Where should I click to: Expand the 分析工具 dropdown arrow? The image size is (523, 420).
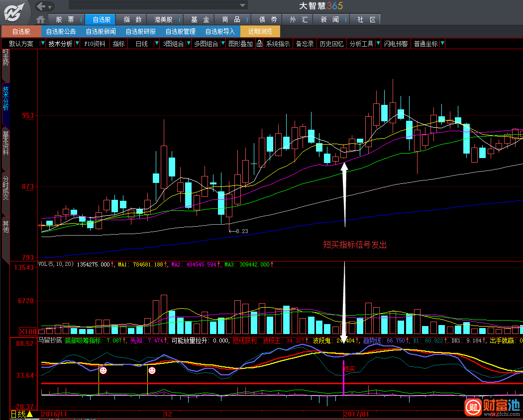[x=378, y=43]
